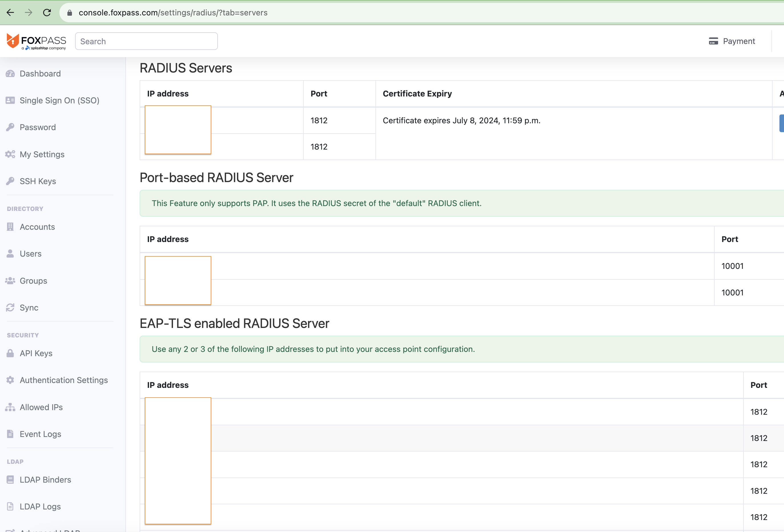
Task: Click the Groups people icon
Action: click(x=10, y=281)
